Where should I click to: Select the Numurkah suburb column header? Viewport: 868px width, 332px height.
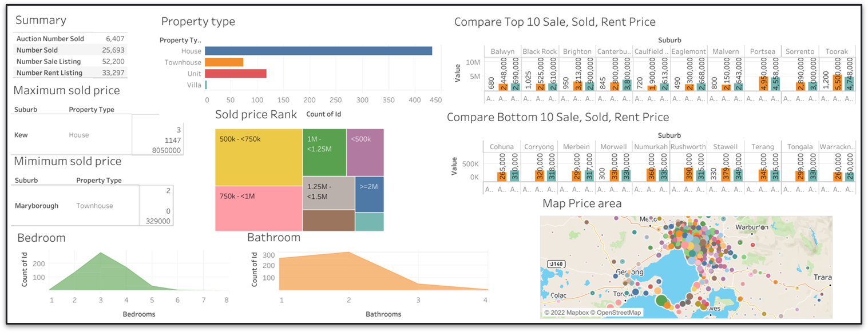pyautogui.click(x=651, y=147)
